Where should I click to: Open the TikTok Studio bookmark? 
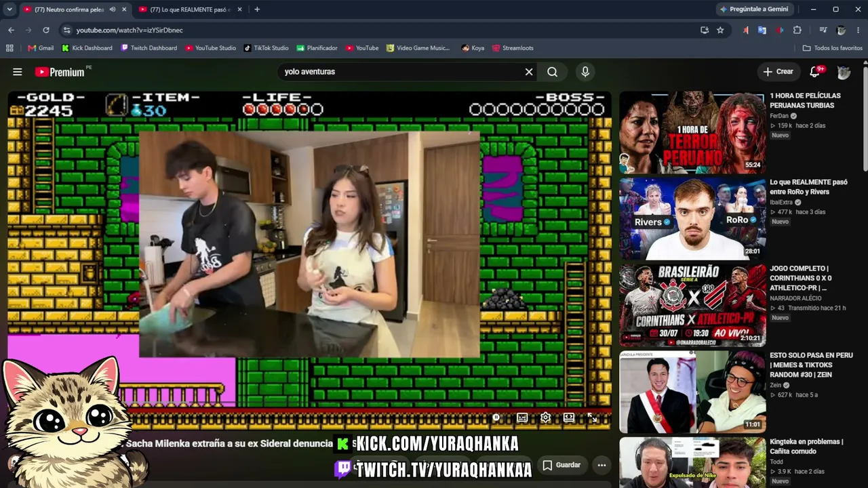(266, 48)
